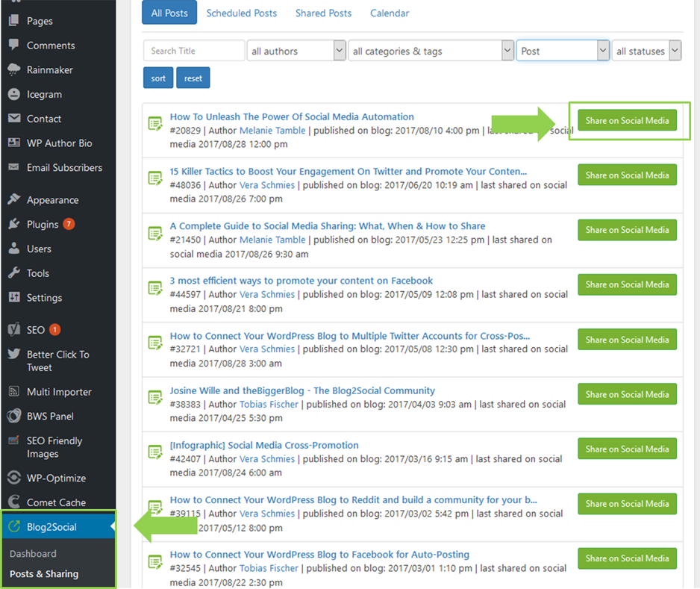The height and width of the screenshot is (589, 700).
Task: Share the Facebook for Auto-Posting post
Action: pos(627,558)
